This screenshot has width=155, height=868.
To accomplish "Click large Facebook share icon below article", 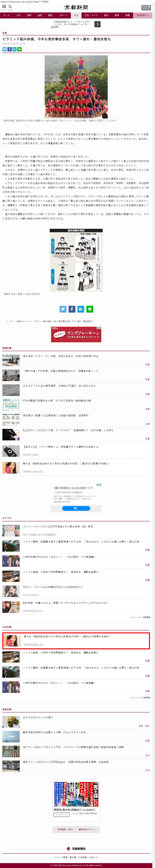I will tap(72, 309).
